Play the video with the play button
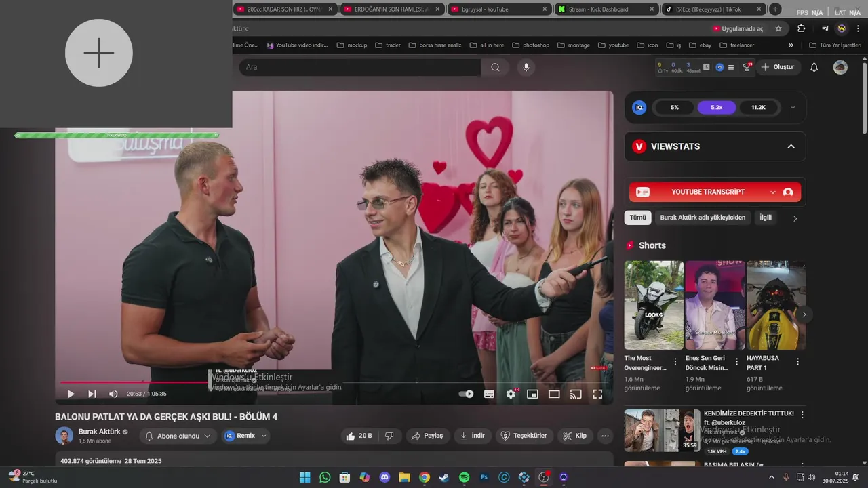This screenshot has width=868, height=488. click(x=71, y=394)
